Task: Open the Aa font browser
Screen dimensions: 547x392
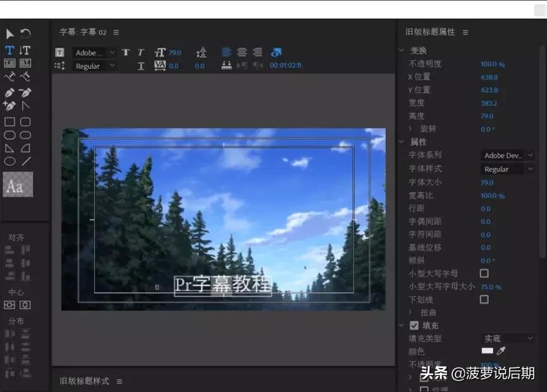Action: [x=18, y=185]
